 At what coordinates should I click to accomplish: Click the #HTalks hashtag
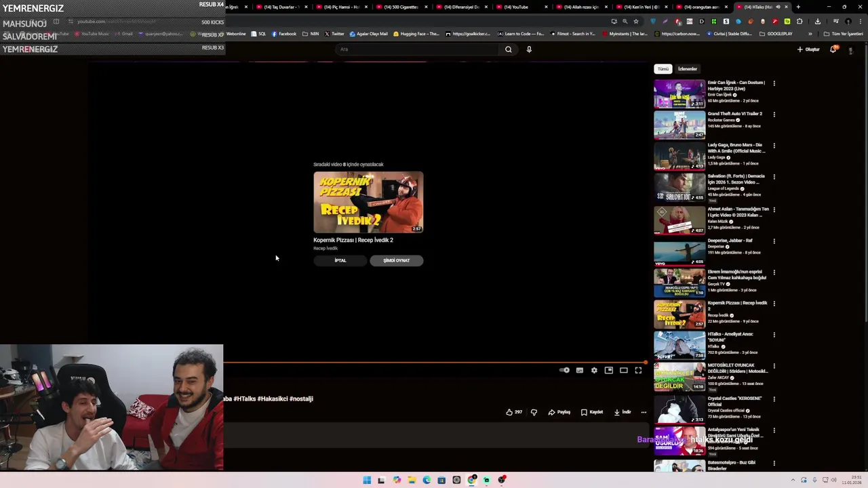[x=245, y=399]
